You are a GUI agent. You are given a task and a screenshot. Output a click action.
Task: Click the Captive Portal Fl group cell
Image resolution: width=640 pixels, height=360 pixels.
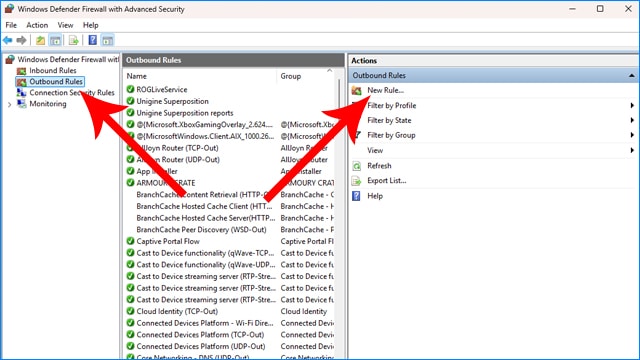pyautogui.click(x=307, y=241)
